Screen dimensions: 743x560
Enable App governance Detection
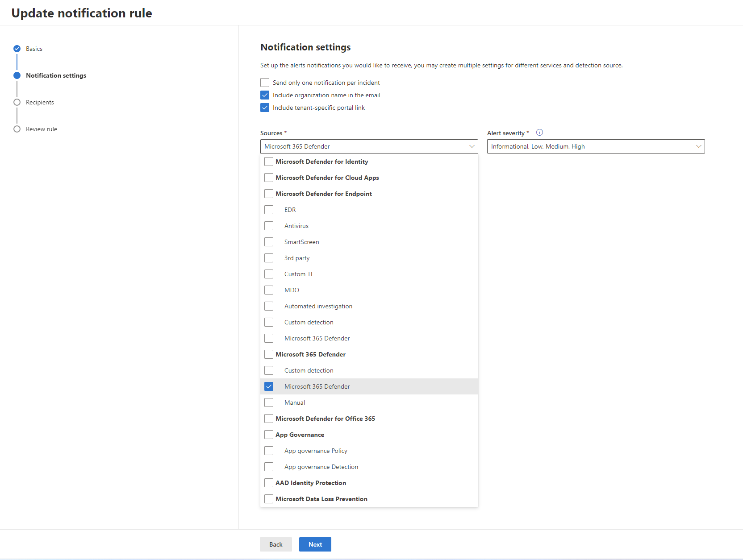269,467
